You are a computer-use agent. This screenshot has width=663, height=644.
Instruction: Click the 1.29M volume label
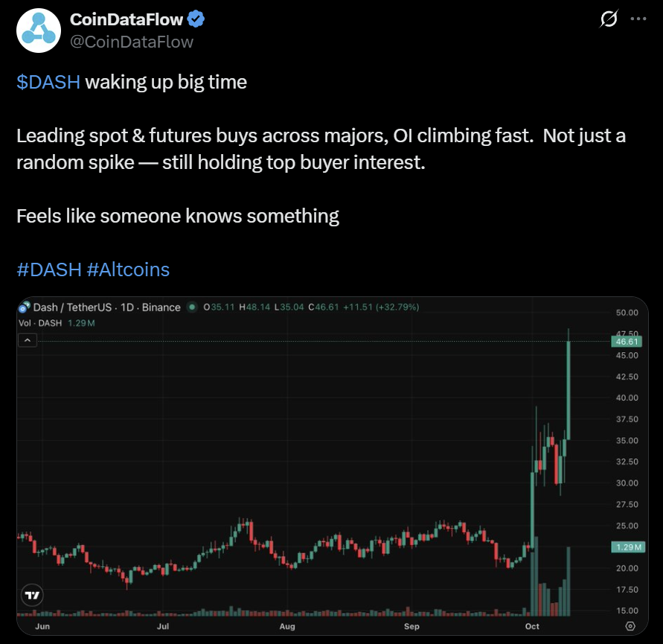(x=627, y=546)
